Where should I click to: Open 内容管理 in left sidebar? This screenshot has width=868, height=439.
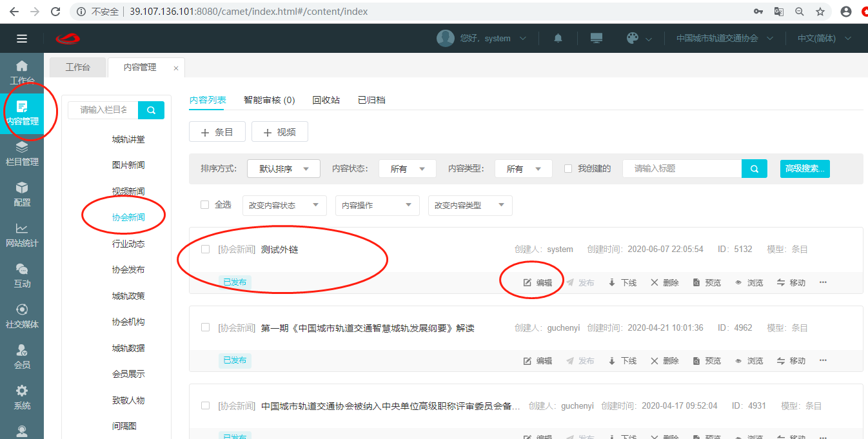22,113
